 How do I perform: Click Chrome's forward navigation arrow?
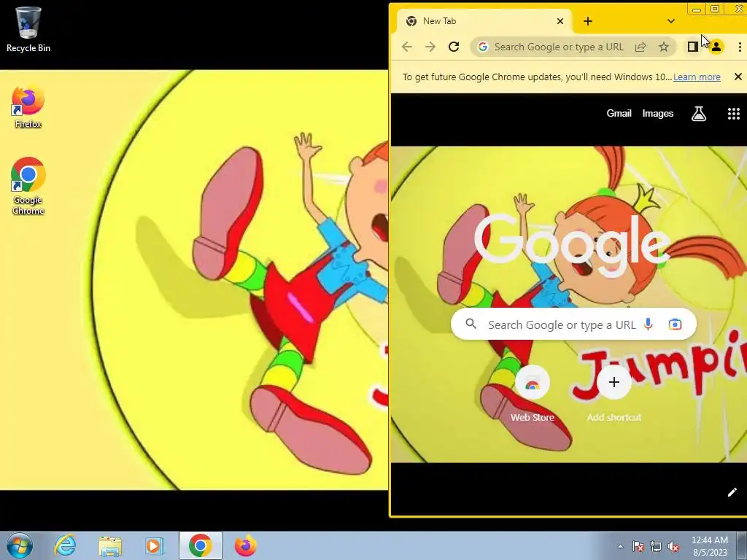[430, 47]
